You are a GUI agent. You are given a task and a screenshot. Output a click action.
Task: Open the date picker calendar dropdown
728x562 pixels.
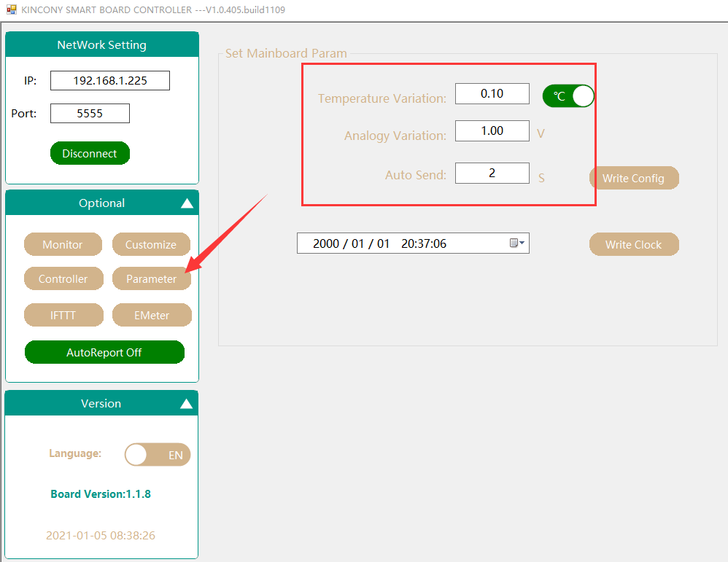[517, 243]
